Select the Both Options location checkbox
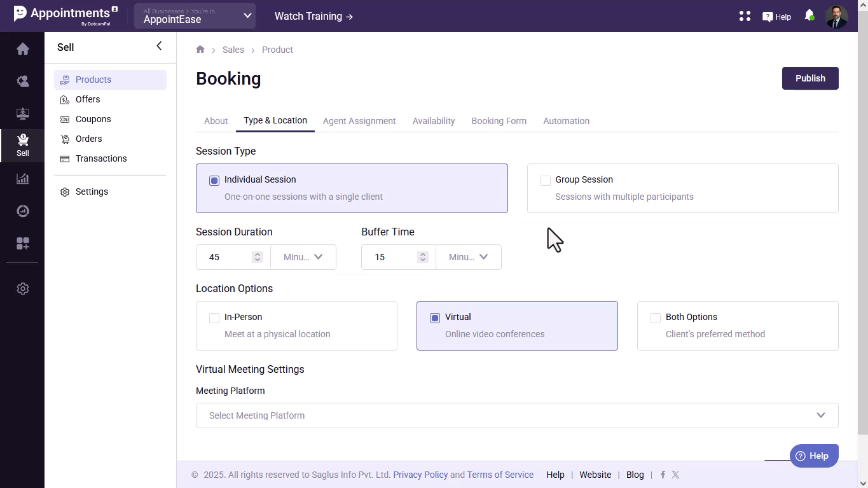Screen dimensions: 868x488 pyautogui.click(x=656, y=318)
